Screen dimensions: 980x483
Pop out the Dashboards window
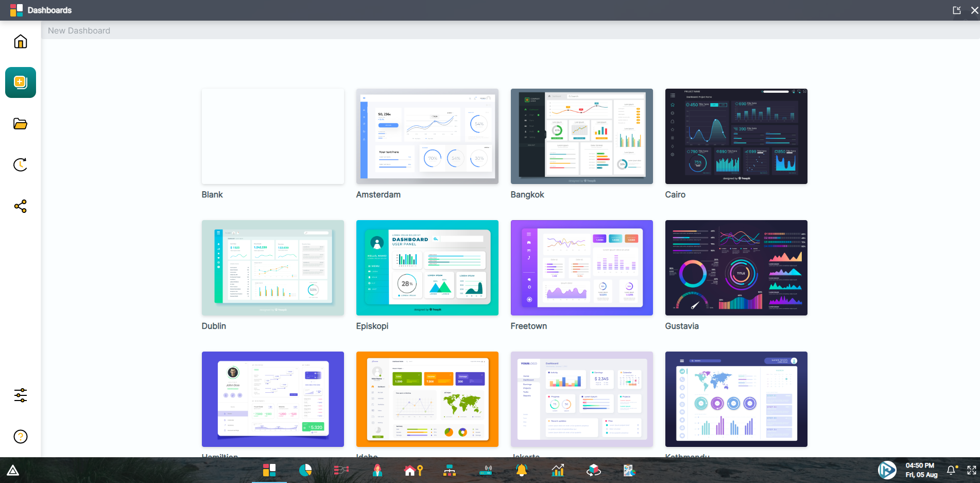[957, 10]
